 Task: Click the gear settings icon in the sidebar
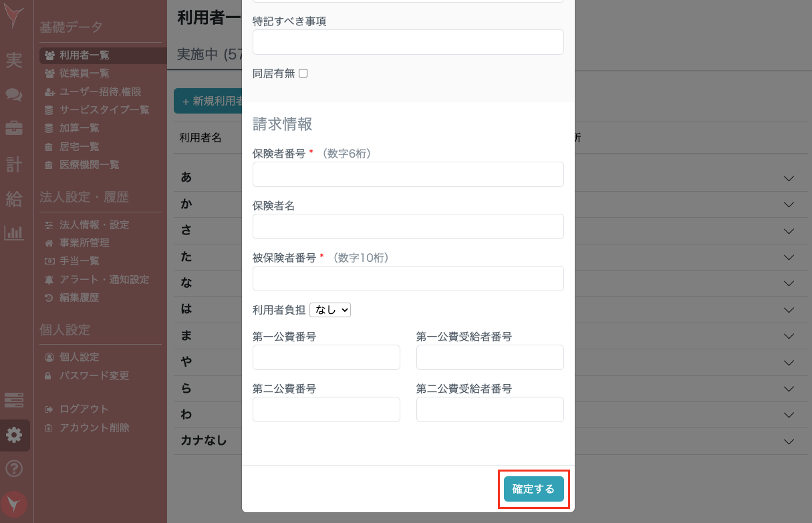(x=15, y=435)
